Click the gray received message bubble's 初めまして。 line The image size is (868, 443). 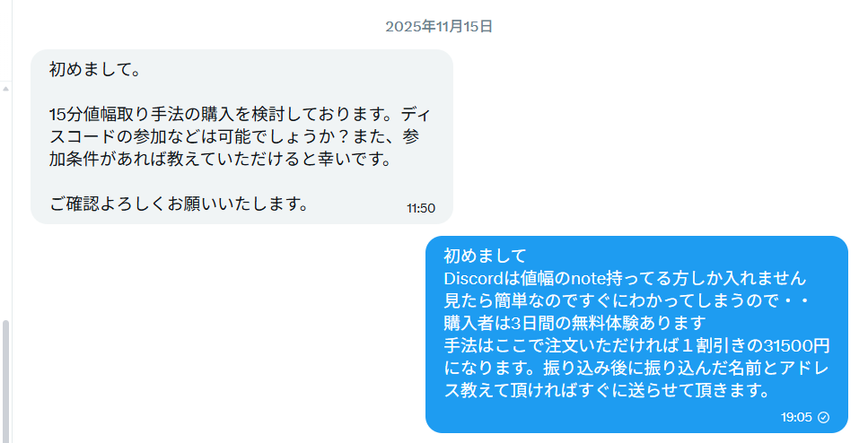click(x=94, y=70)
